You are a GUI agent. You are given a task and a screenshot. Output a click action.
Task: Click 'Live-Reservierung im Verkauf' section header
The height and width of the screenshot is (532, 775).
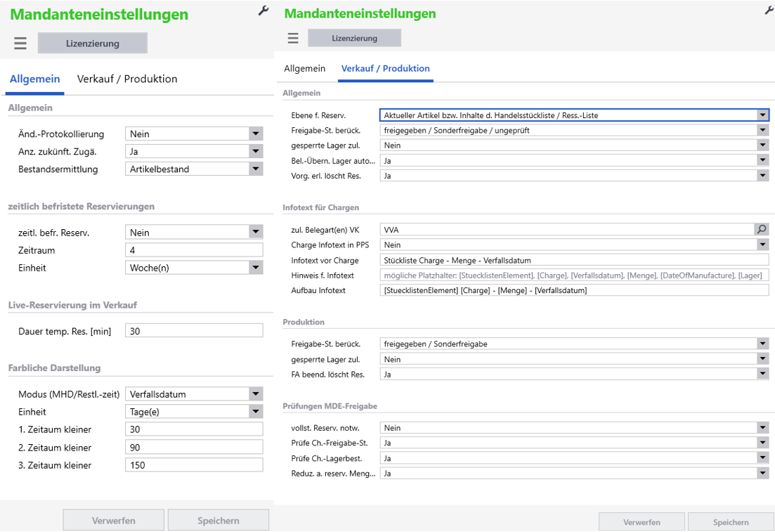(72, 305)
